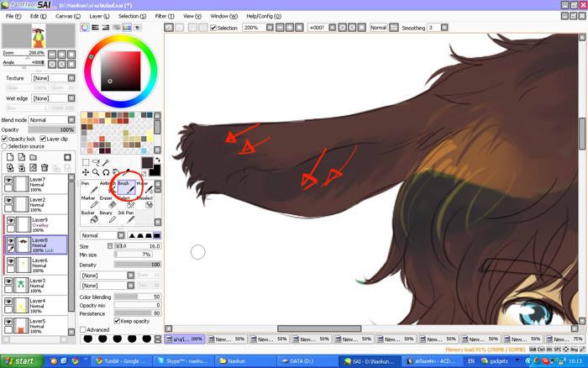Screen dimensions: 588x368
Task: Open the Canvas menu
Action: [64, 16]
